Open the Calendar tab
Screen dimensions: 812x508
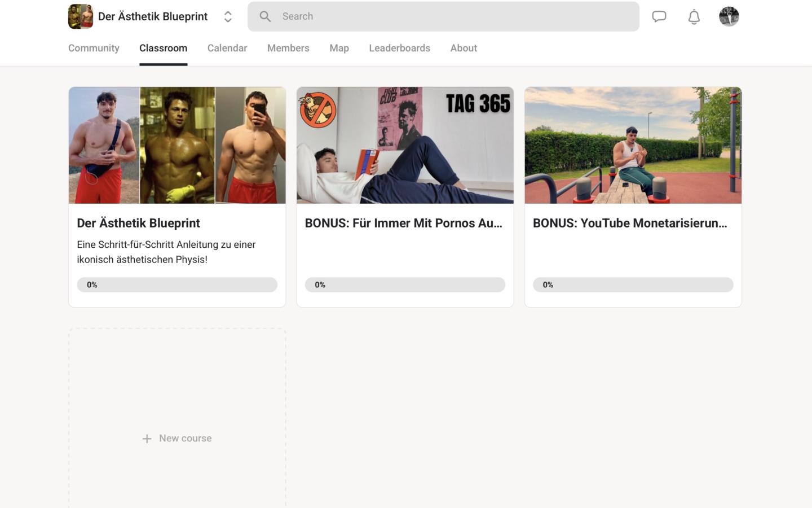pyautogui.click(x=227, y=48)
